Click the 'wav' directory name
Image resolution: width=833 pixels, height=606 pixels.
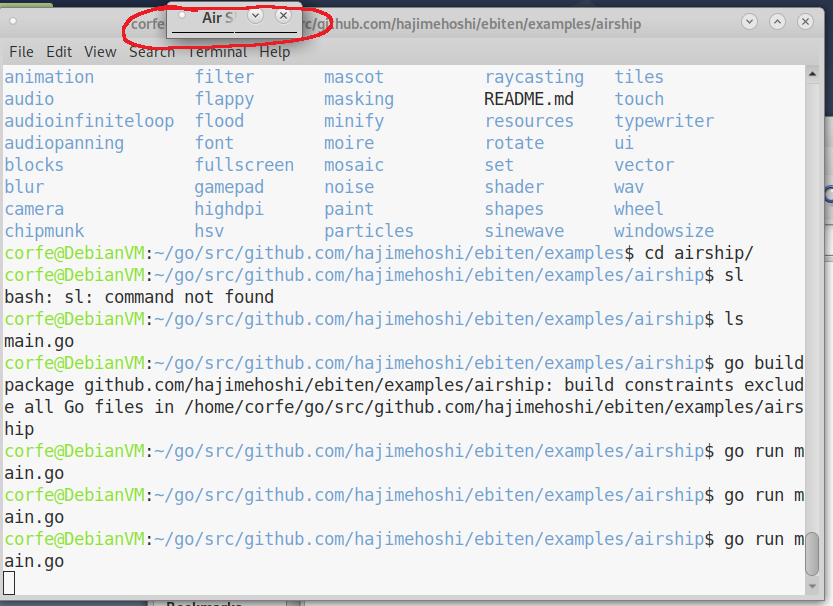tap(629, 187)
